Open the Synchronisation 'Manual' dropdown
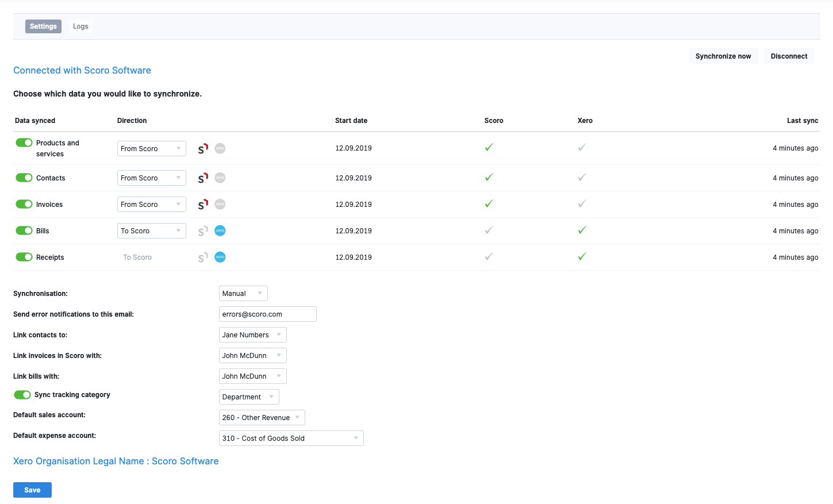Image resolution: width=833 pixels, height=504 pixels. (243, 294)
